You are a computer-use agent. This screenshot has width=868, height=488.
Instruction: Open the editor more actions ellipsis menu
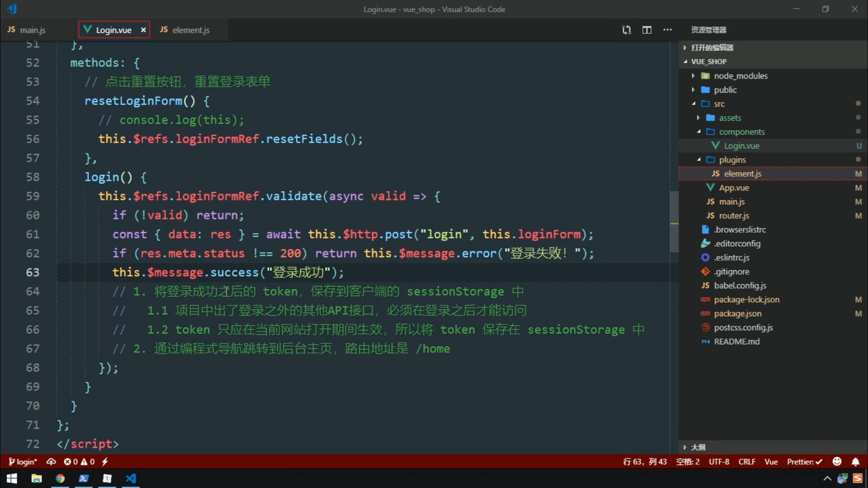point(668,30)
